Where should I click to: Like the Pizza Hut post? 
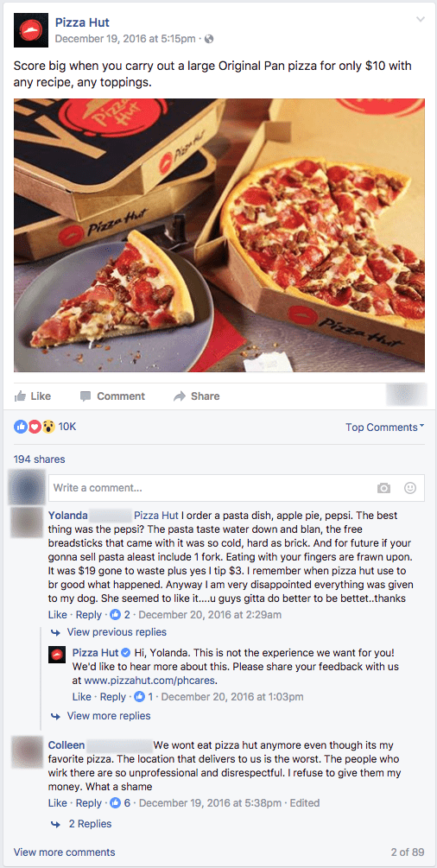point(32,396)
